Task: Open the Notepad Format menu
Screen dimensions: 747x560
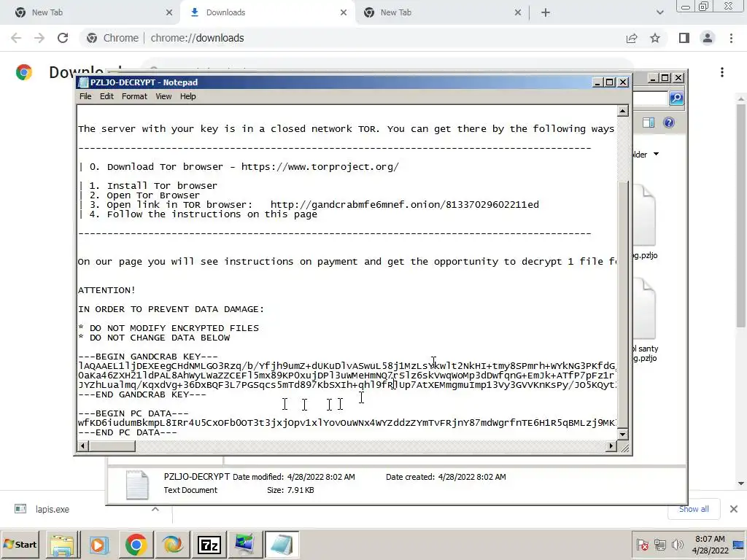Action: click(134, 96)
